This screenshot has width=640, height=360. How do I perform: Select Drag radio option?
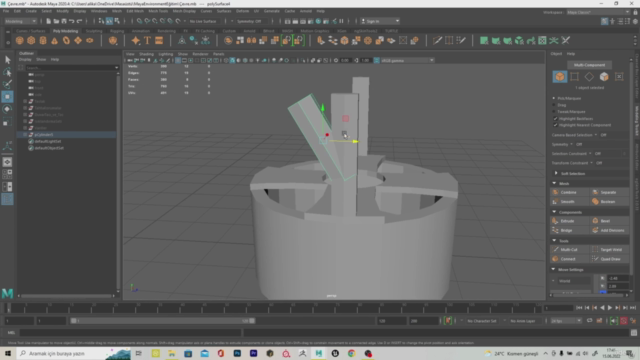pyautogui.click(x=554, y=105)
